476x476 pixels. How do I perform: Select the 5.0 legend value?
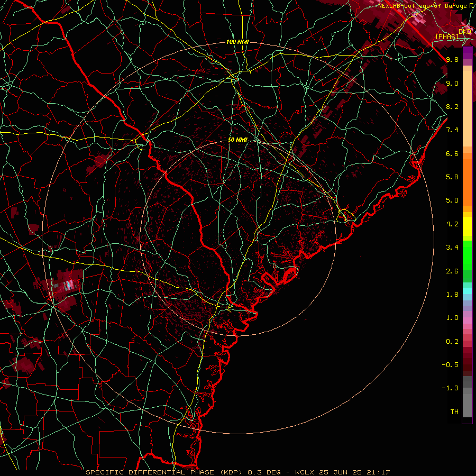452,200
